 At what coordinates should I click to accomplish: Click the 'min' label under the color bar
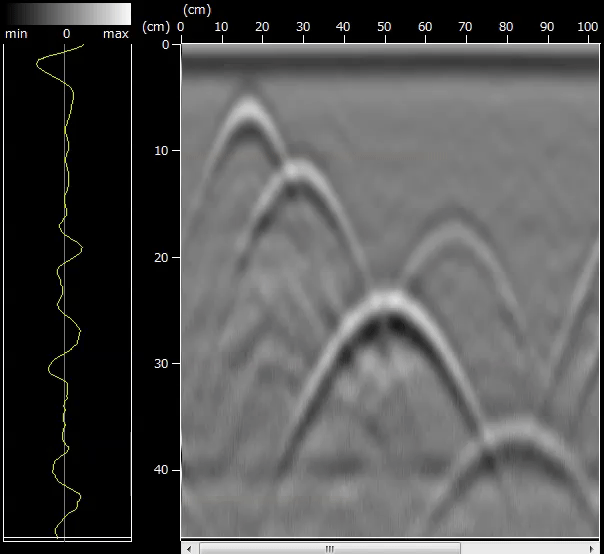(16, 34)
